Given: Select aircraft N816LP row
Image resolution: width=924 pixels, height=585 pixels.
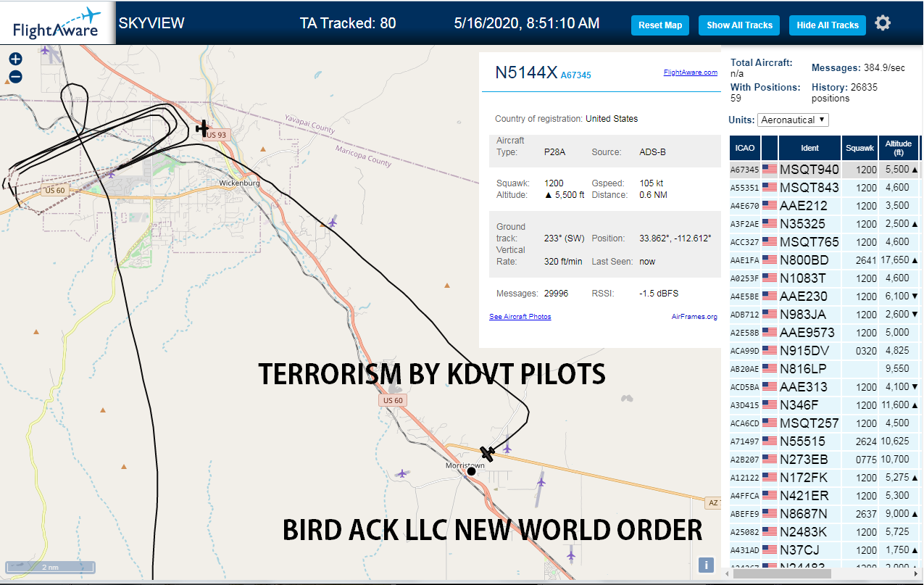Looking at the screenshot, I should [x=825, y=369].
